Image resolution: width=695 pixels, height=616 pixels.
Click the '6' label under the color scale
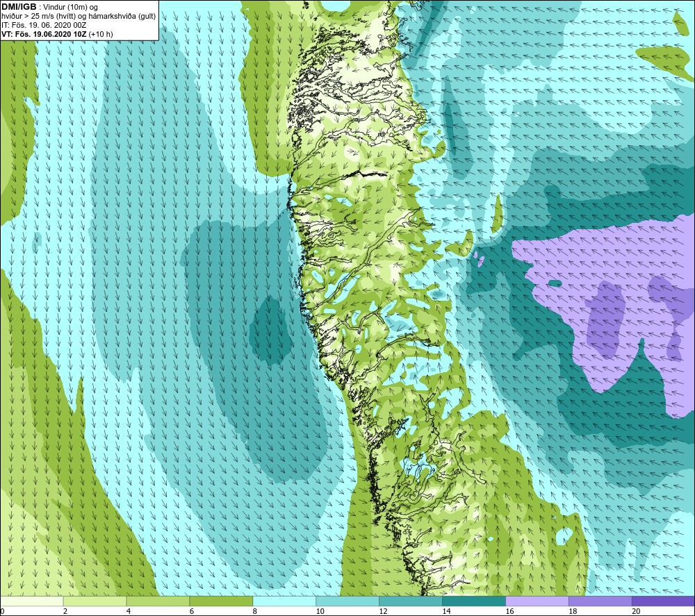[192, 611]
